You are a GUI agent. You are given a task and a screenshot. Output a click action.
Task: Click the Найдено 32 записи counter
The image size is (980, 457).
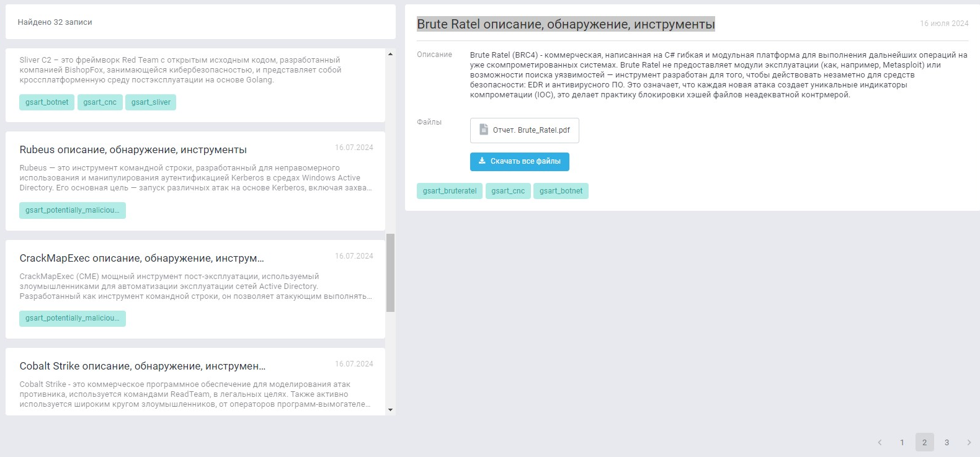click(x=55, y=22)
